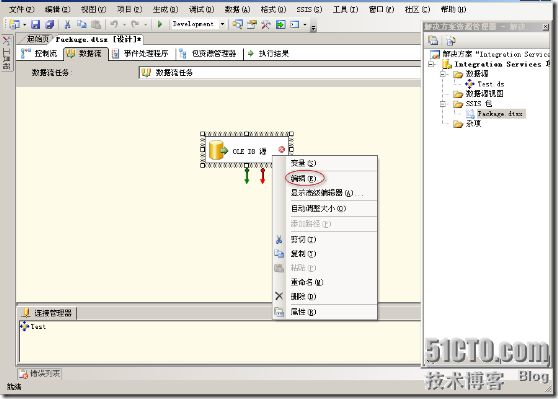This screenshot has height=399, width=558.
Task: Click the Paste icon in main toolbar
Action: point(96,24)
